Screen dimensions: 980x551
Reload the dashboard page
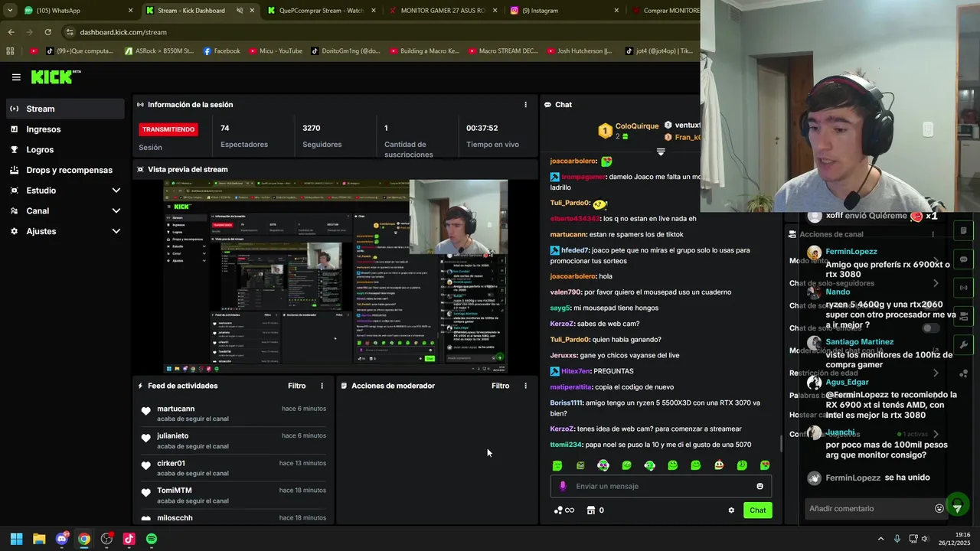click(47, 32)
